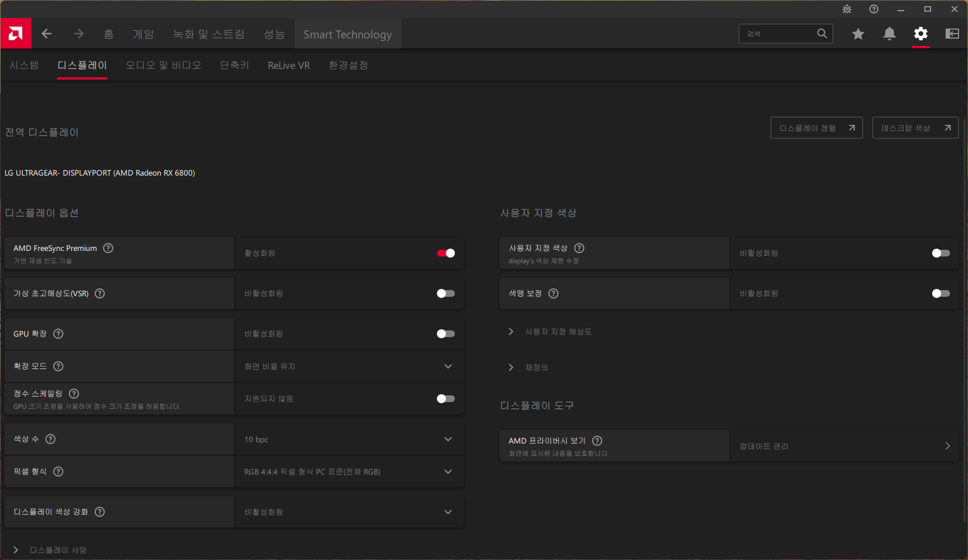Show help for 가상 초고해상도(VSR)
The width and height of the screenshot is (968, 560).
[100, 293]
